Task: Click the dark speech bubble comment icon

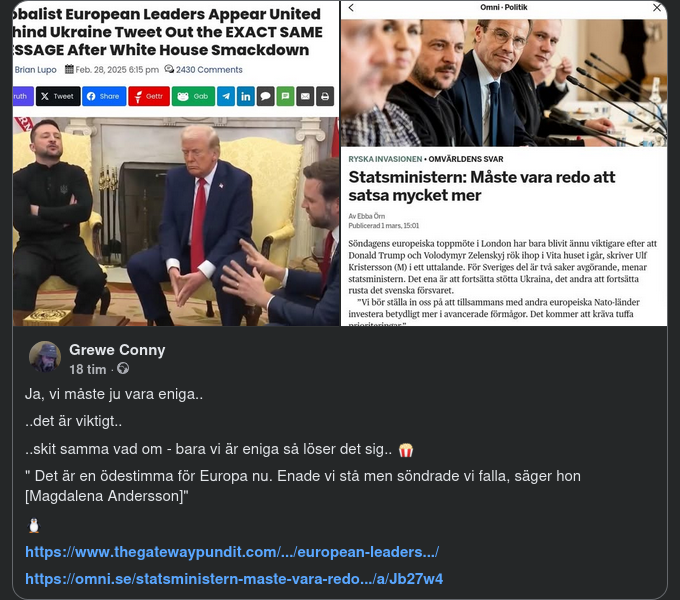Action: click(265, 96)
